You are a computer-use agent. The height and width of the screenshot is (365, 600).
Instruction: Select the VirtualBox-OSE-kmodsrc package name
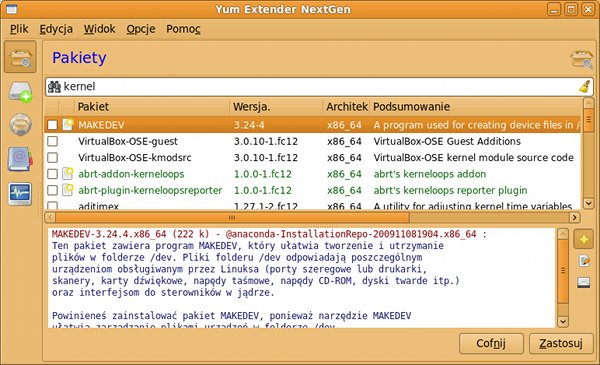pyautogui.click(x=135, y=158)
